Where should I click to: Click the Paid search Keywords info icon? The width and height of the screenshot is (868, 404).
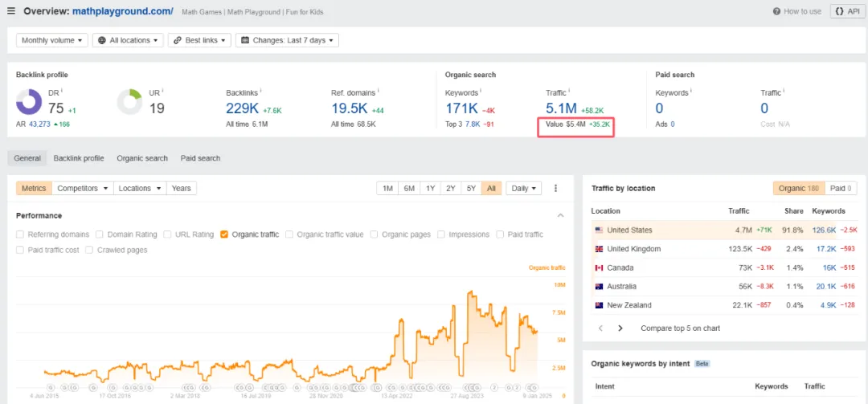point(691,92)
